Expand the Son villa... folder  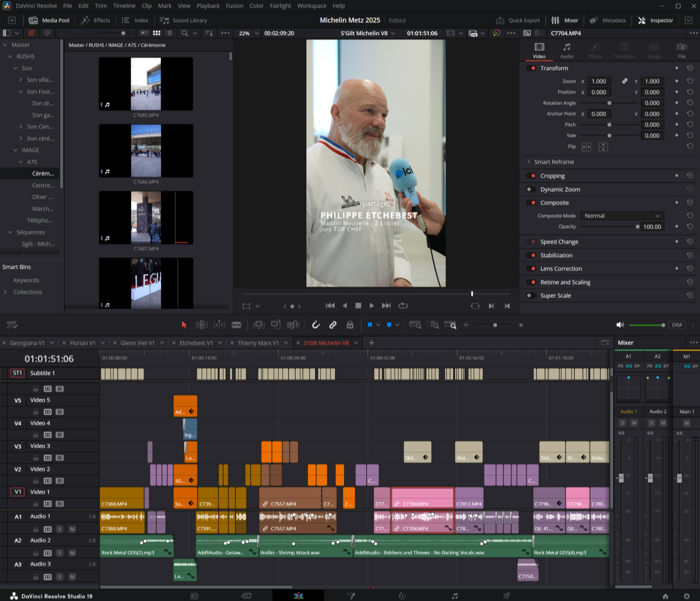[x=21, y=80]
